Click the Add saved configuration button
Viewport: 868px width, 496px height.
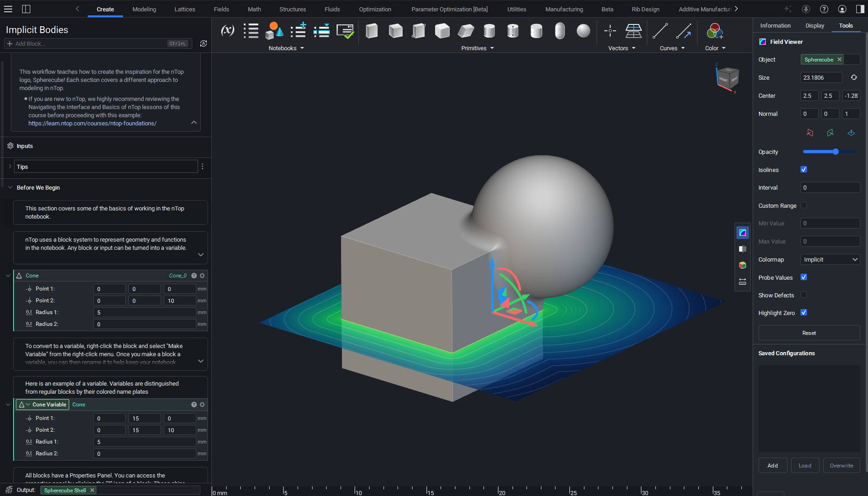click(773, 466)
